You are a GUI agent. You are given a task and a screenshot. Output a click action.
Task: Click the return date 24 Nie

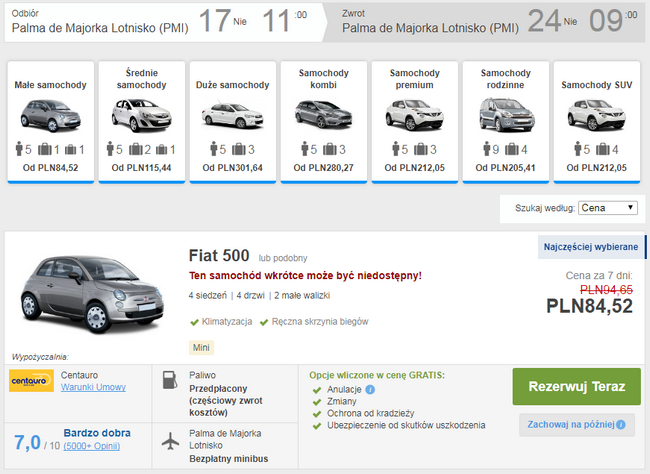tap(553, 21)
